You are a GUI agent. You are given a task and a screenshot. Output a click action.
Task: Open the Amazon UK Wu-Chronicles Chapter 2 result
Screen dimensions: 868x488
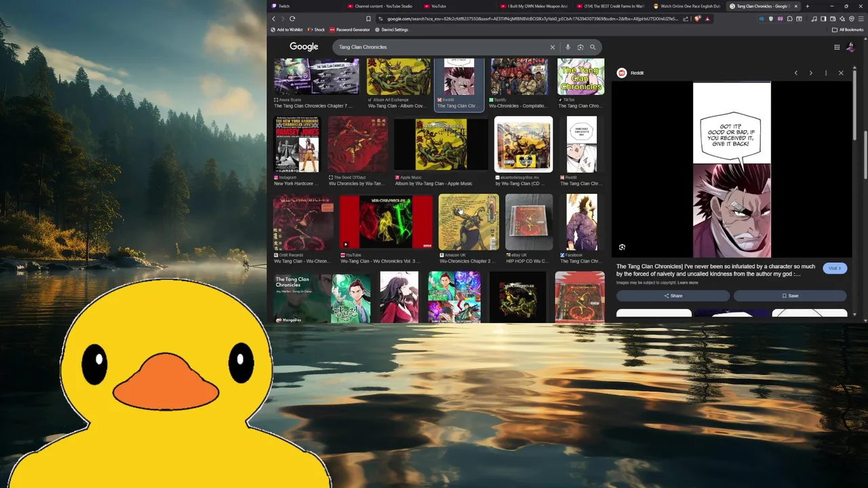pos(468,222)
